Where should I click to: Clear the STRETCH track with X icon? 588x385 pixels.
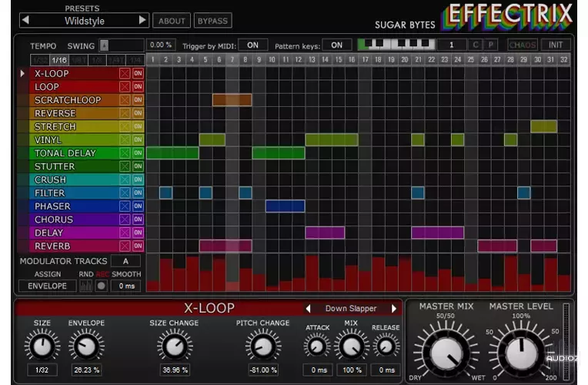point(125,126)
